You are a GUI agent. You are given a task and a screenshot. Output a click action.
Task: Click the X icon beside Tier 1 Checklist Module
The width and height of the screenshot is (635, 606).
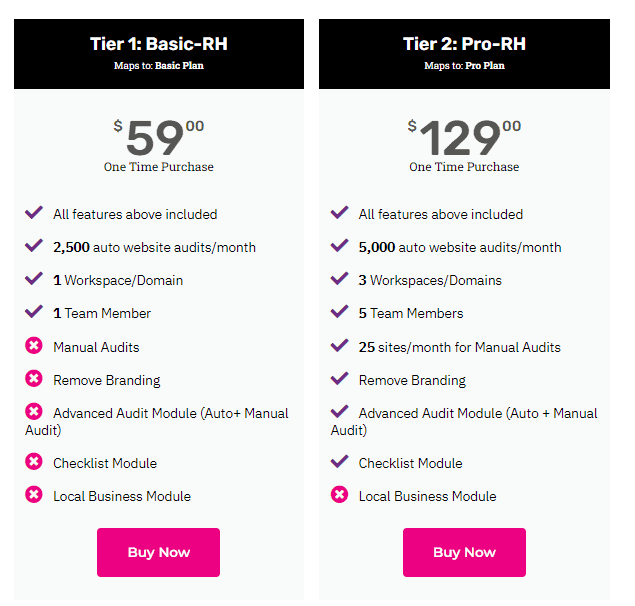pos(34,462)
